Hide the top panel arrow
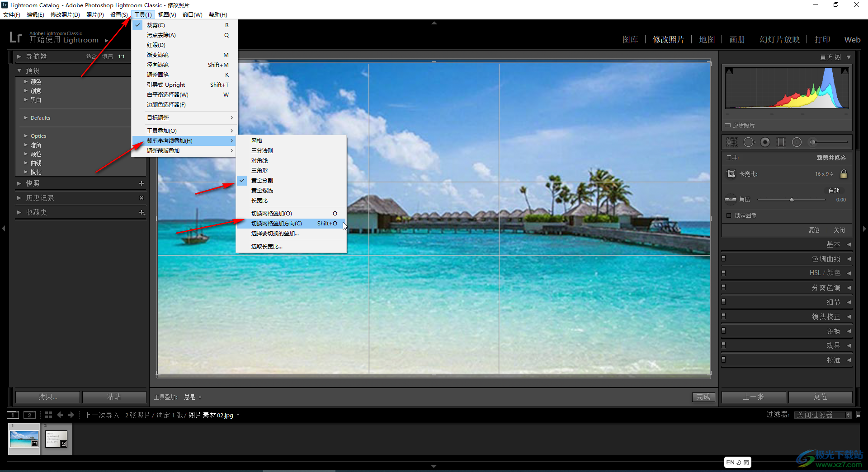 pyautogui.click(x=434, y=23)
